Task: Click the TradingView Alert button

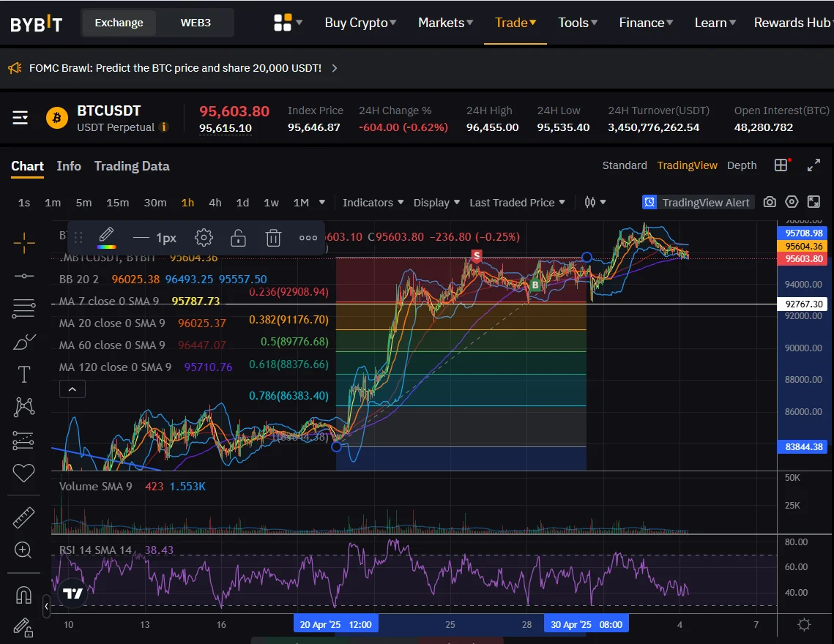Action: coord(698,203)
